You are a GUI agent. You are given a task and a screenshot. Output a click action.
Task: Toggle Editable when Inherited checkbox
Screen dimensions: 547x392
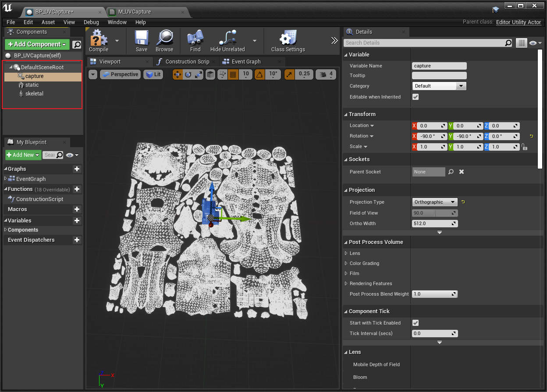416,97
